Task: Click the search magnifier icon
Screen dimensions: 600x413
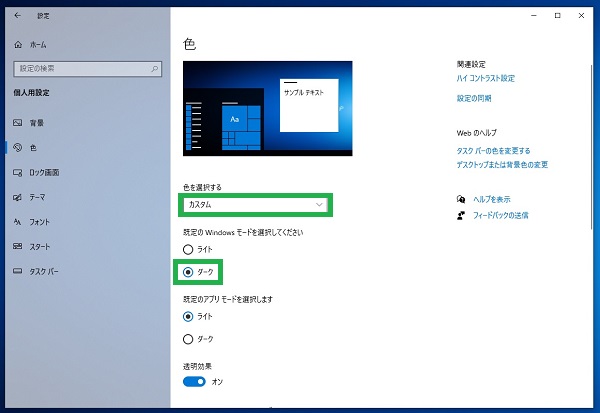Action: coord(154,69)
